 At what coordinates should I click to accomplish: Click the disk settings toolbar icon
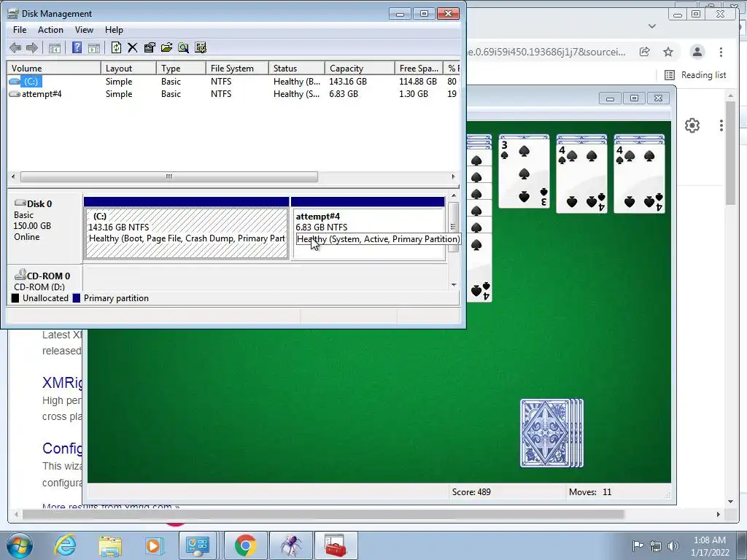201,47
